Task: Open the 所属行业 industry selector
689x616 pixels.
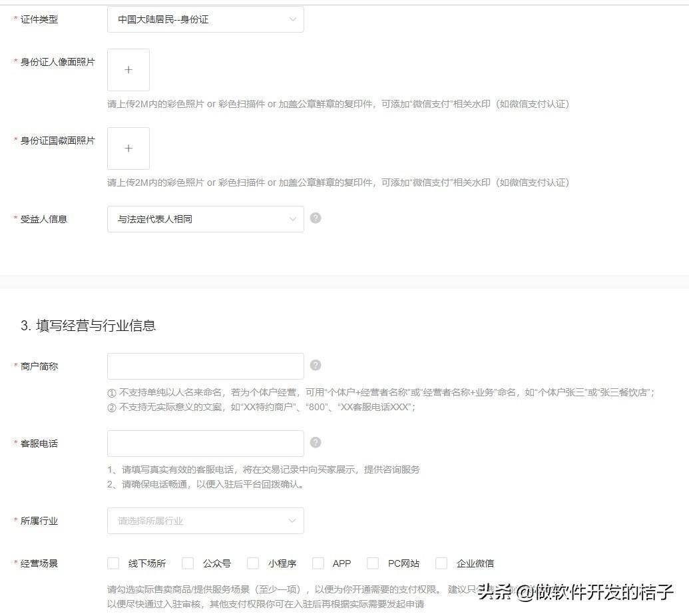Action: point(205,521)
